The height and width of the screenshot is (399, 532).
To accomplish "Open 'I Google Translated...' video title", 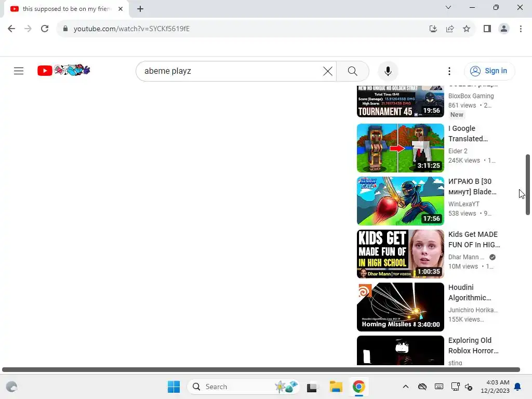I will click(x=468, y=134).
